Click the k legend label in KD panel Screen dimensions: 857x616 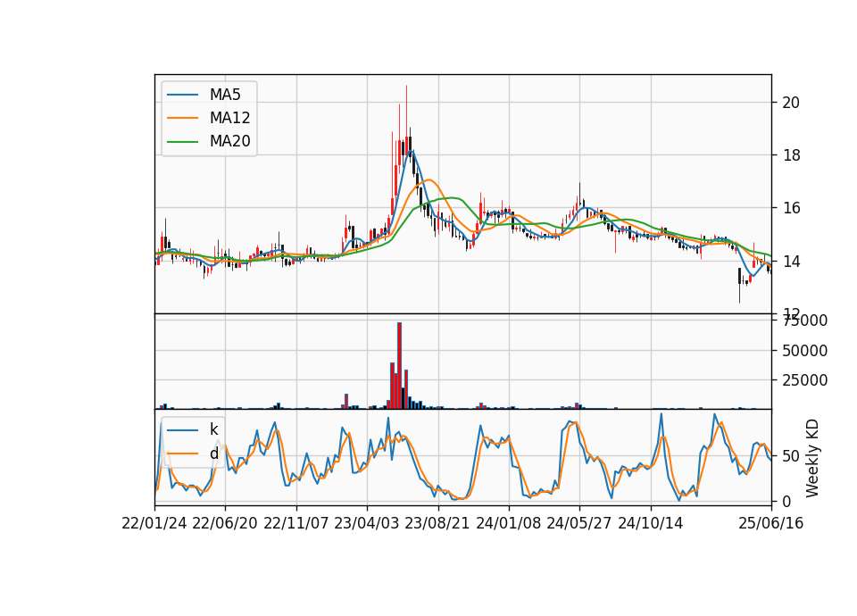213,429
